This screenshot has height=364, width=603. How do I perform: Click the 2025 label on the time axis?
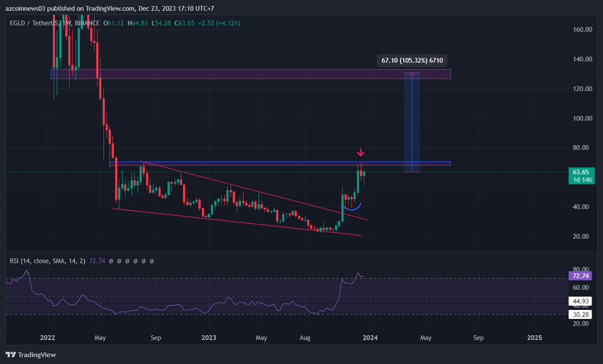point(534,338)
